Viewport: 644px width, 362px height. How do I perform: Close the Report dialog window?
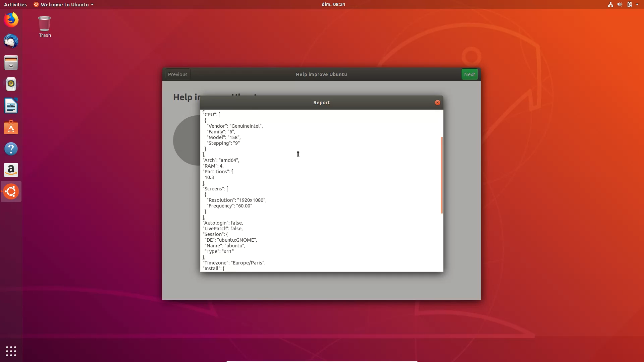coord(437,102)
